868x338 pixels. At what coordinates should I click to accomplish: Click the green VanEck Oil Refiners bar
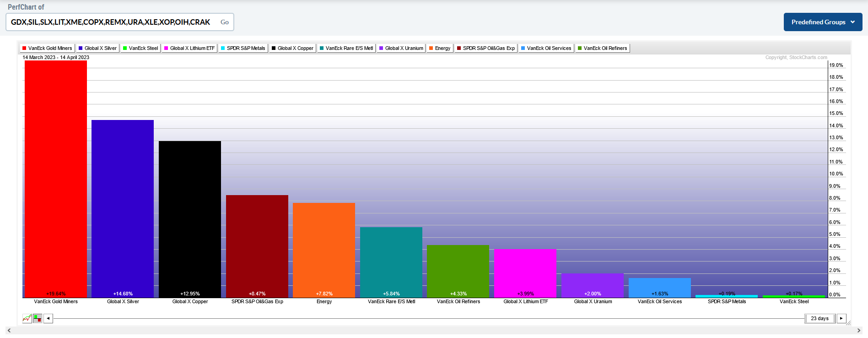point(458,271)
